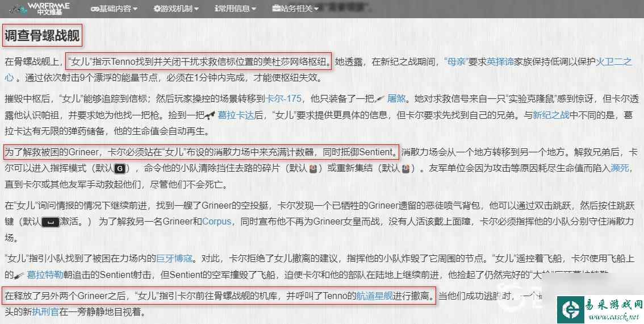Image resolution: width=644 pixels, height=324 pixels.
Task: Open the 英择谛 family link
Action: point(500,63)
